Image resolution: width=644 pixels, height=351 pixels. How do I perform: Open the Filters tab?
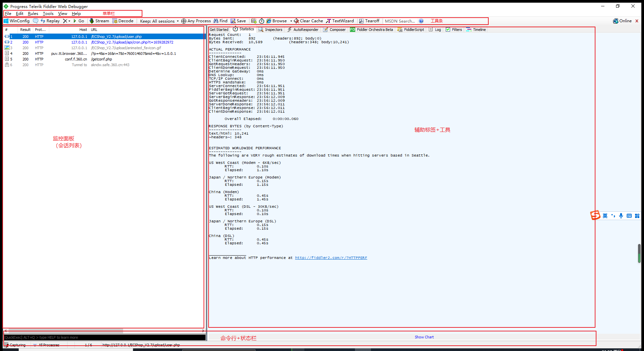point(454,30)
